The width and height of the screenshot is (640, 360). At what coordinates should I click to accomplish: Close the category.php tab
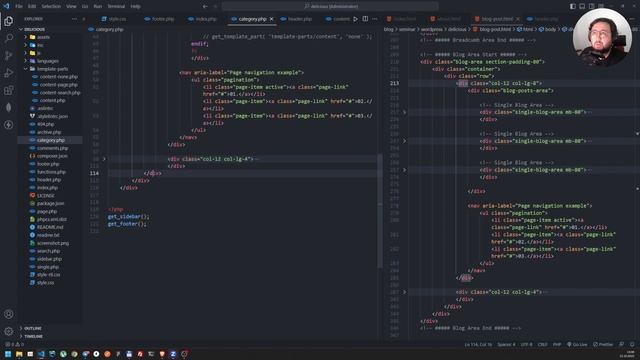(x=271, y=19)
